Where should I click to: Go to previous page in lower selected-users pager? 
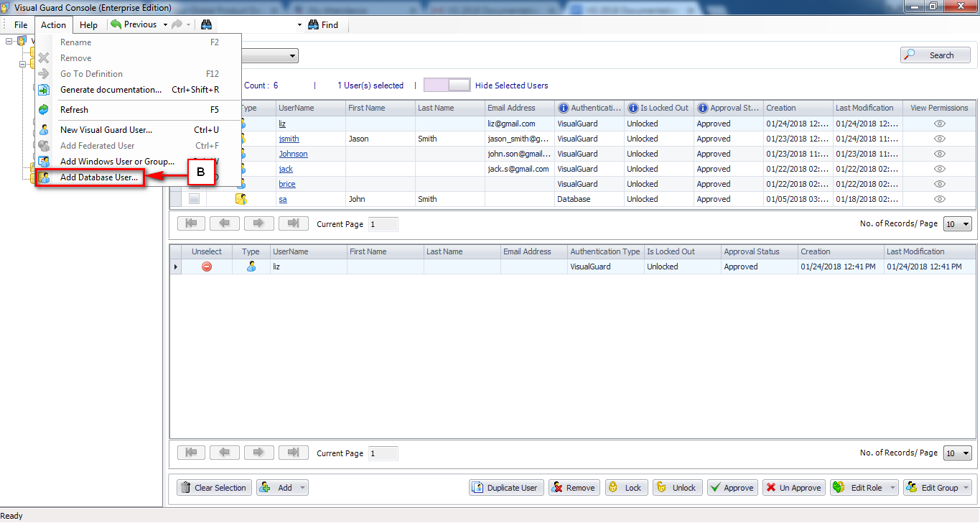[x=225, y=453]
